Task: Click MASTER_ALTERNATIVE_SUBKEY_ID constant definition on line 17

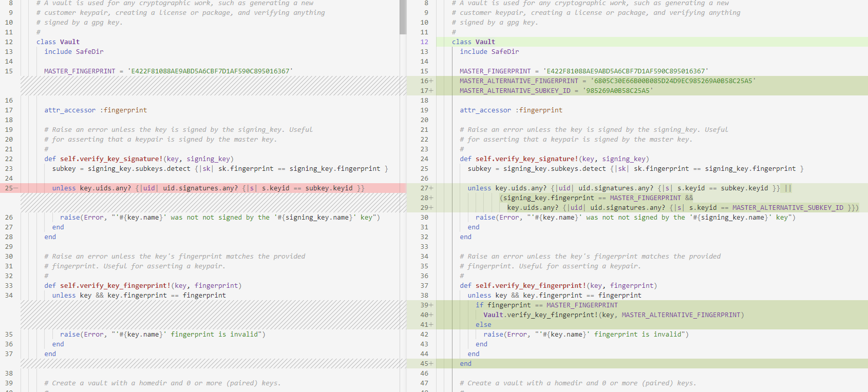Action: tap(515, 91)
